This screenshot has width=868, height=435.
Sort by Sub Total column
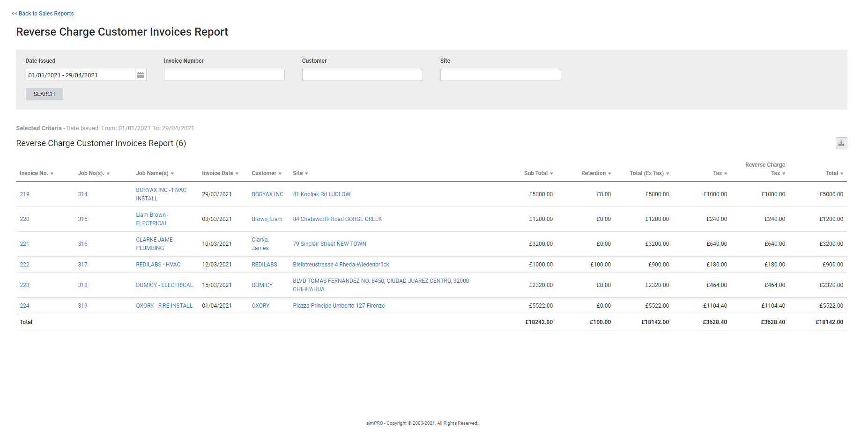pos(538,173)
